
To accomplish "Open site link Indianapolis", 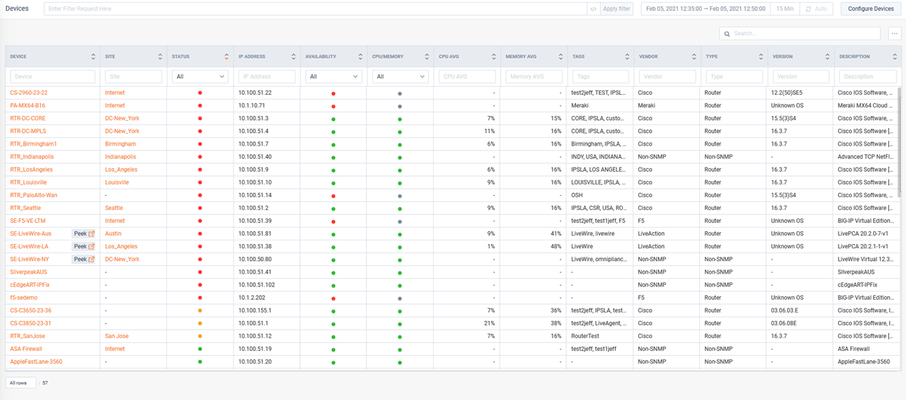I will 121,157.
